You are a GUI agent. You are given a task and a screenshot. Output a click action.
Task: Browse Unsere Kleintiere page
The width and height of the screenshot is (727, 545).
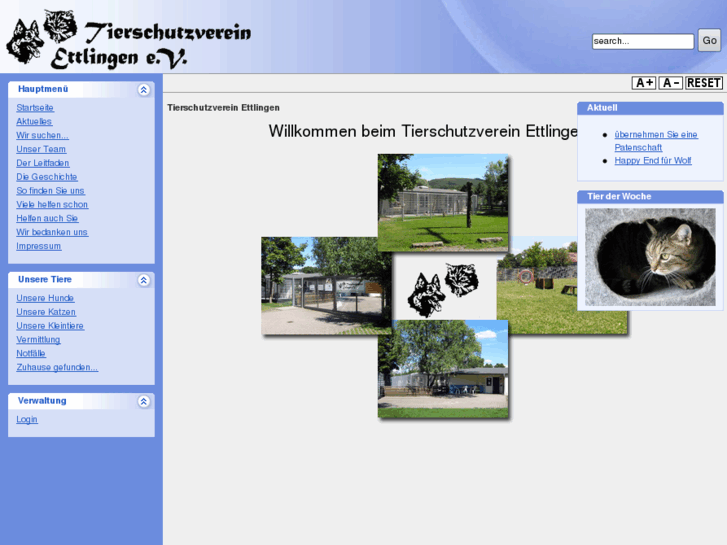coord(50,326)
